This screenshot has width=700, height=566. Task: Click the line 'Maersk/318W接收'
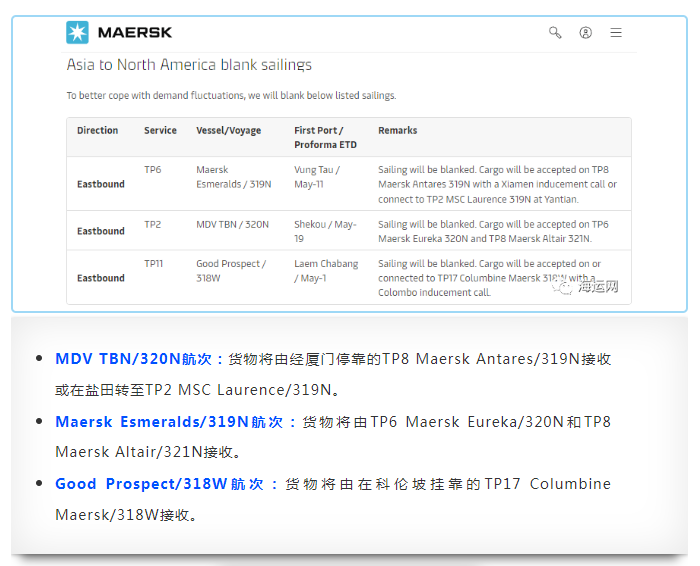(x=126, y=515)
